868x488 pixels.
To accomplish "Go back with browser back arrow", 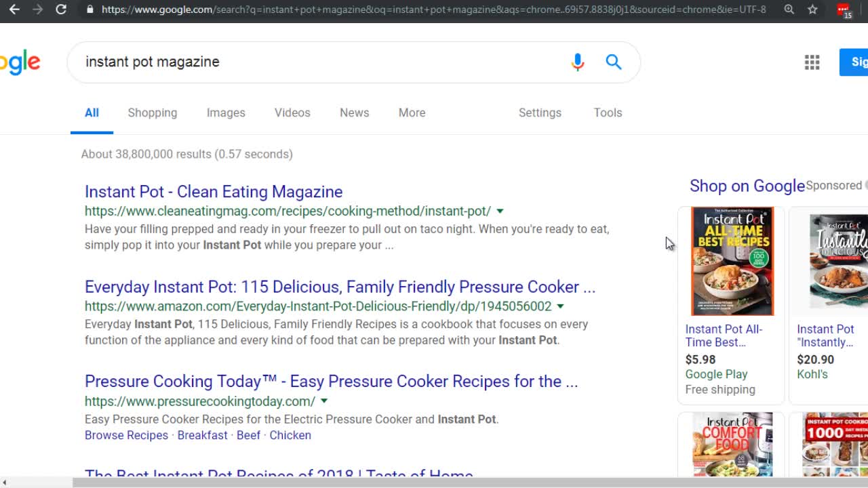I will [14, 9].
